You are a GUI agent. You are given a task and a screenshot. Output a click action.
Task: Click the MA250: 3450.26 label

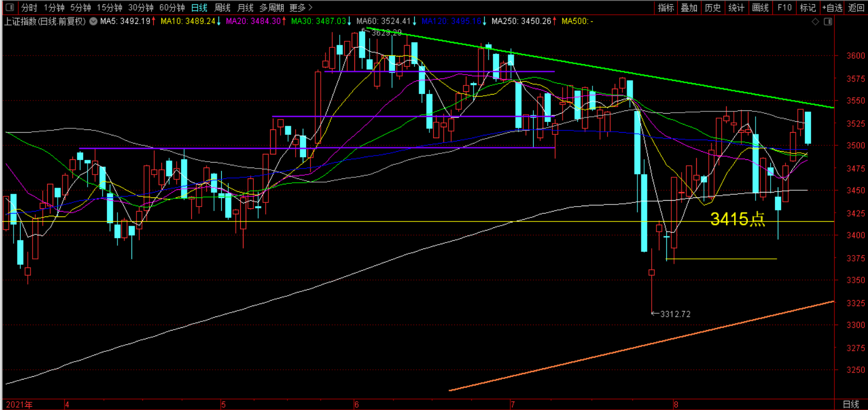click(524, 21)
